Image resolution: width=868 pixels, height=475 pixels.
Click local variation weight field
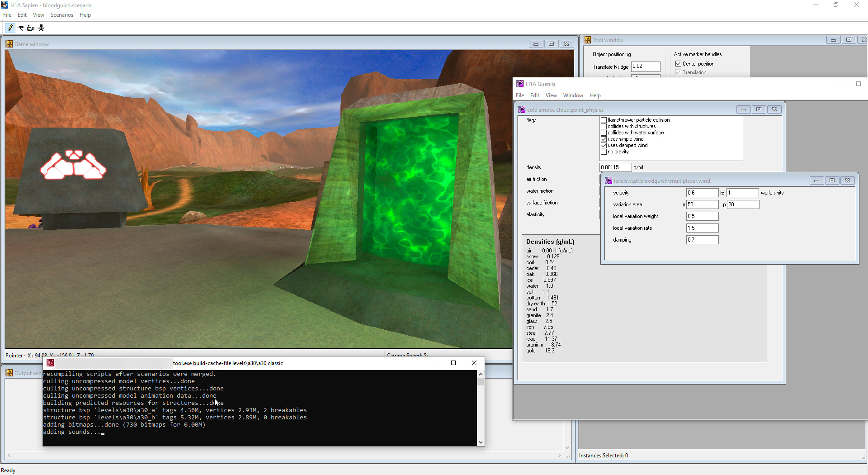click(702, 216)
